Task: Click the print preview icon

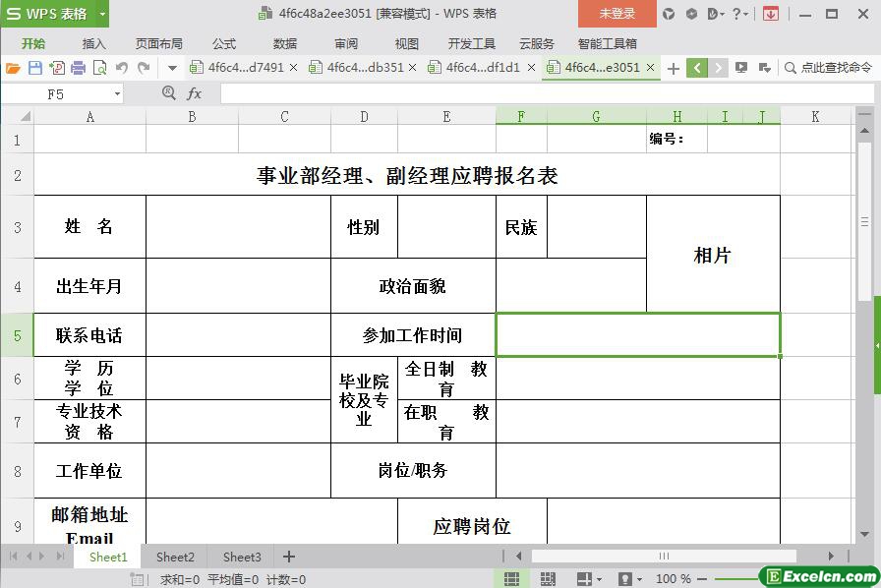Action: pyautogui.click(x=99, y=68)
